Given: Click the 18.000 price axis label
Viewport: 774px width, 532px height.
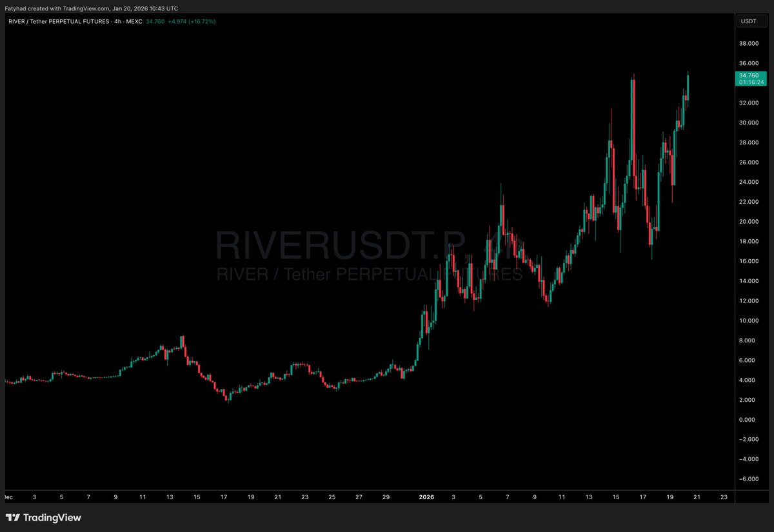Looking at the screenshot, I should coord(749,241).
